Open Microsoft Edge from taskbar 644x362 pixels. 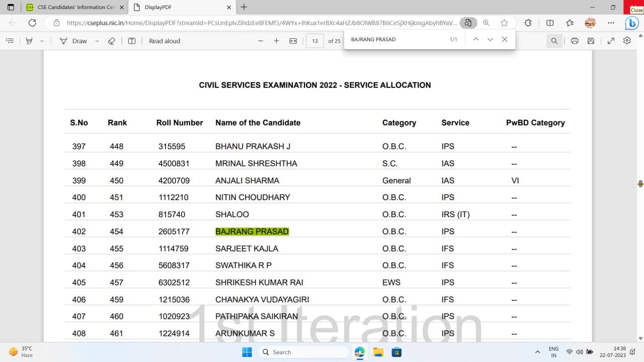360,352
